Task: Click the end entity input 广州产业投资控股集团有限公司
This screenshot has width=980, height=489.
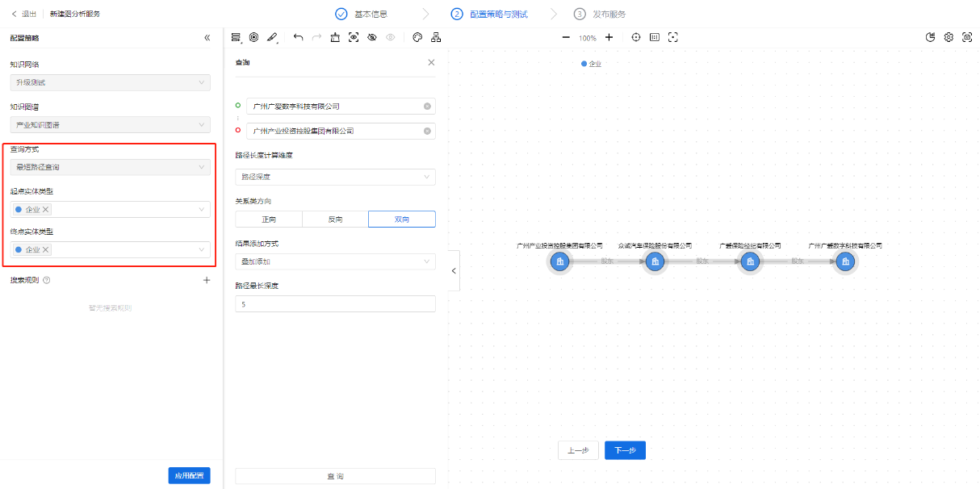Action: [x=341, y=131]
